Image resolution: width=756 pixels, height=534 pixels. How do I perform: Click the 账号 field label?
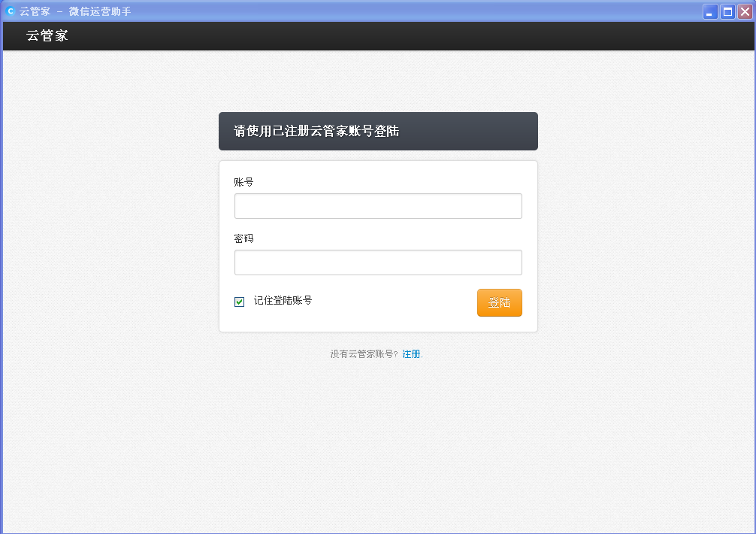(x=243, y=182)
